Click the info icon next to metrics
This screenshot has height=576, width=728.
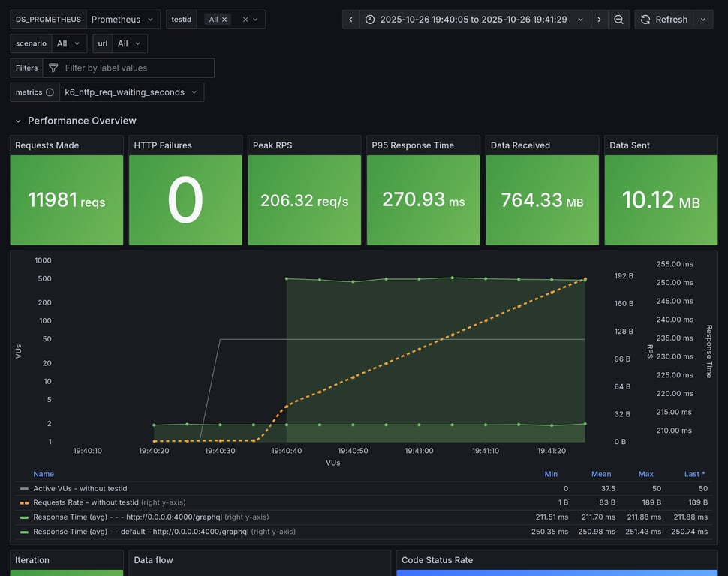coord(50,92)
